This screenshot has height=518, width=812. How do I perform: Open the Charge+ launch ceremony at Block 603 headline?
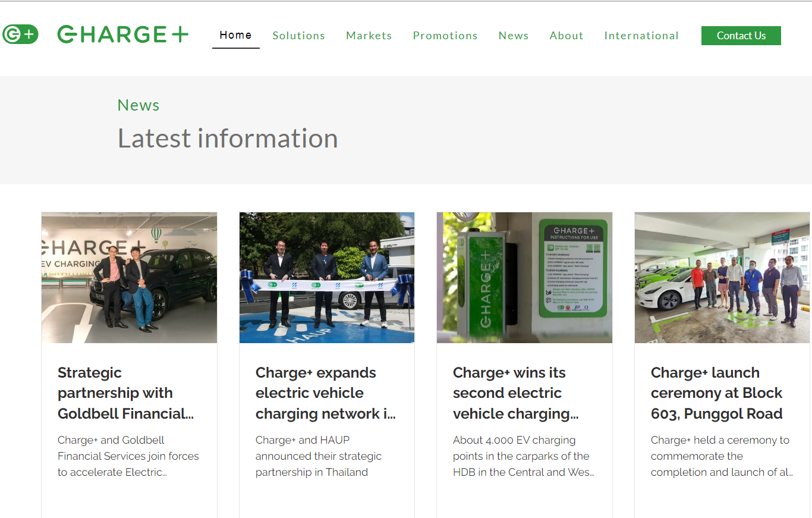pyautogui.click(x=716, y=393)
